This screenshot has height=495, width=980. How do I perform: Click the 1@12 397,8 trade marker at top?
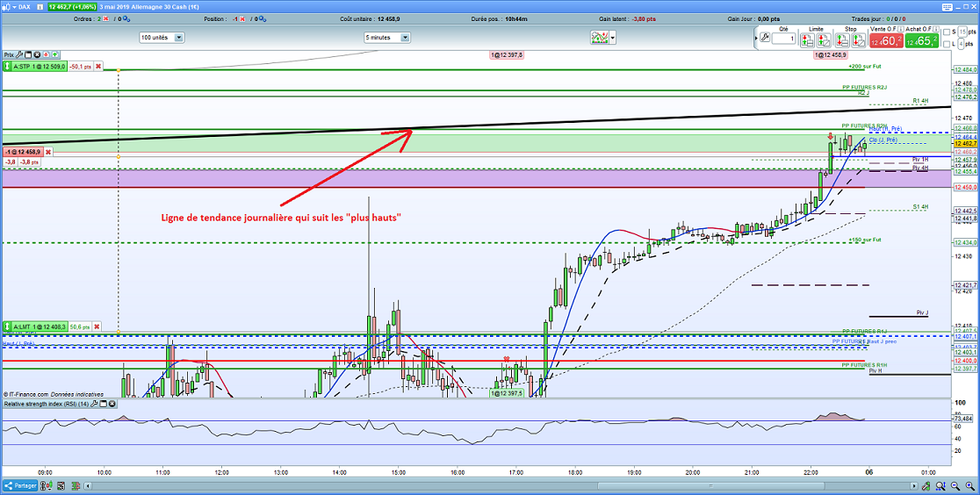point(507,55)
